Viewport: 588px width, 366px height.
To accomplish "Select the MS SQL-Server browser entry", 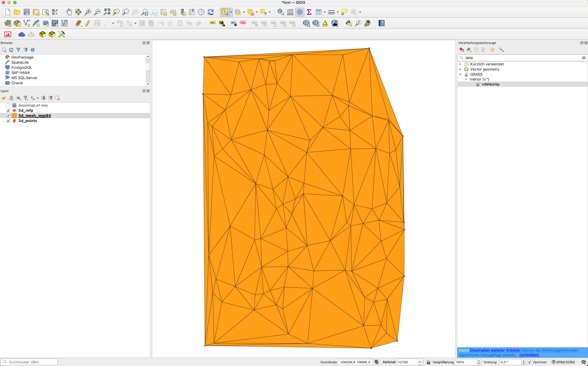I will [24, 78].
